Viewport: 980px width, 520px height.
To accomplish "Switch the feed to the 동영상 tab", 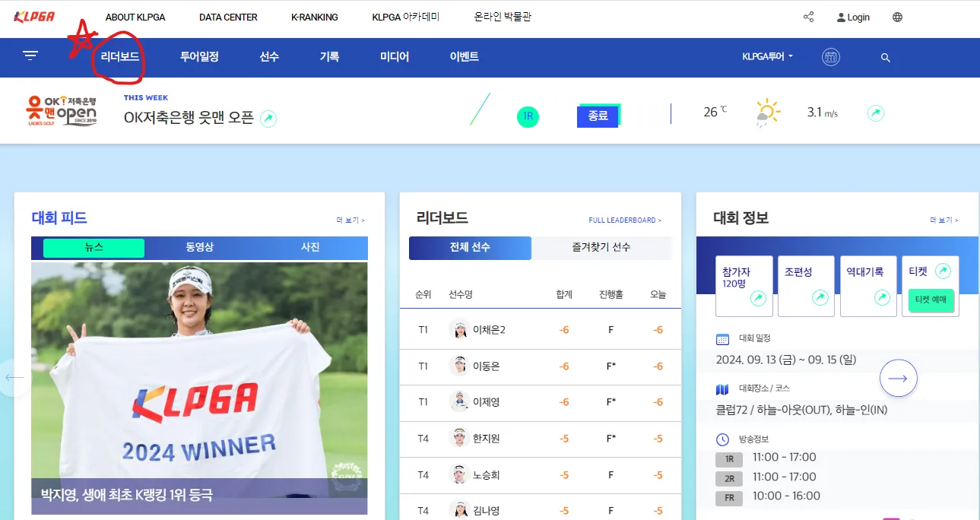I will coord(199,248).
